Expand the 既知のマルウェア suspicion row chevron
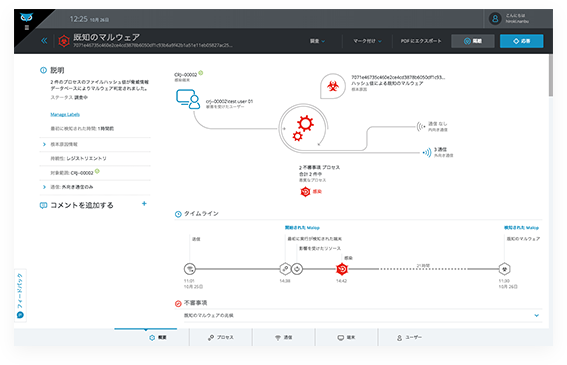 pos(537,315)
